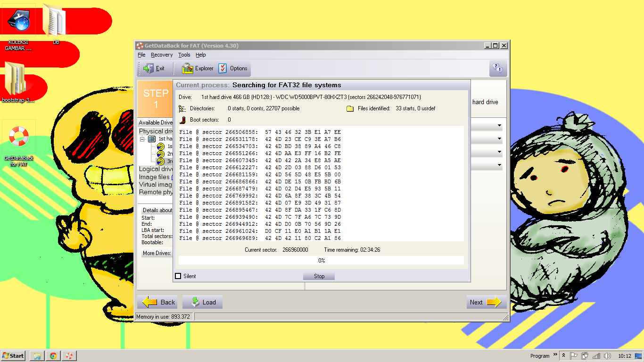Select the row 'File @ sector 266969689'
The height and width of the screenshot is (362, 644).
click(x=260, y=238)
